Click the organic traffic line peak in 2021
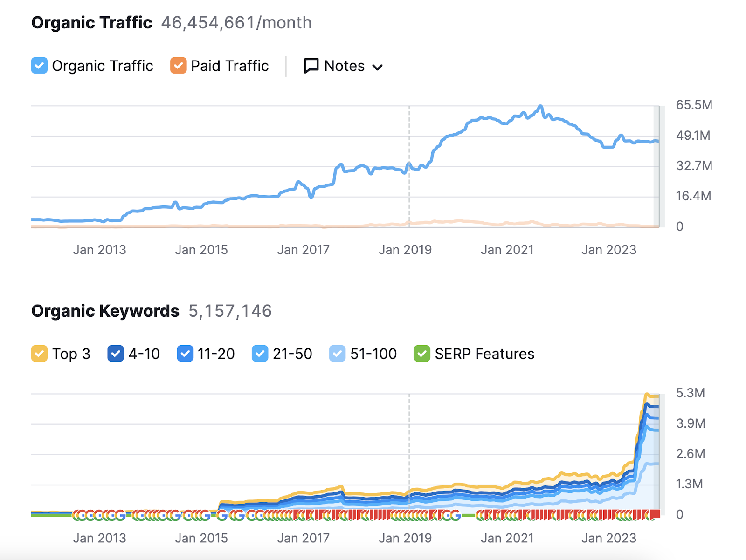Screen dimensions: 746x560 [x=540, y=107]
